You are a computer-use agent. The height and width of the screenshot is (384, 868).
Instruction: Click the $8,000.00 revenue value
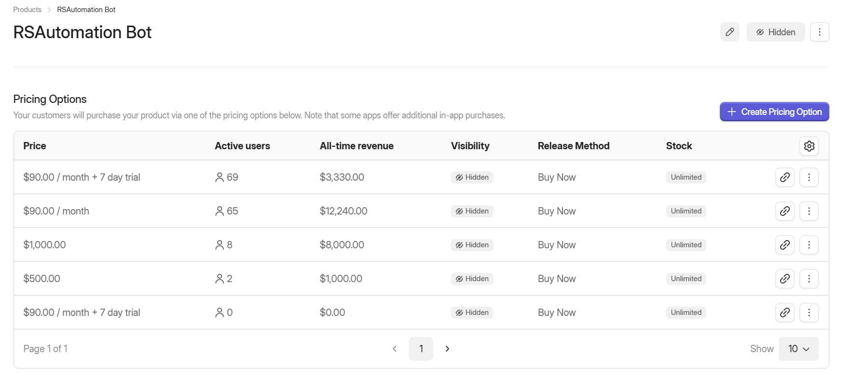[x=342, y=245]
